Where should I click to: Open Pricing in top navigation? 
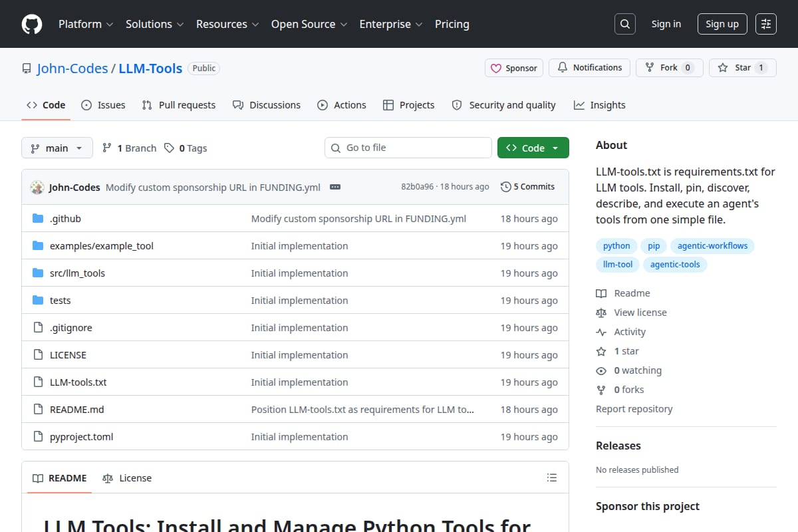tap(452, 24)
